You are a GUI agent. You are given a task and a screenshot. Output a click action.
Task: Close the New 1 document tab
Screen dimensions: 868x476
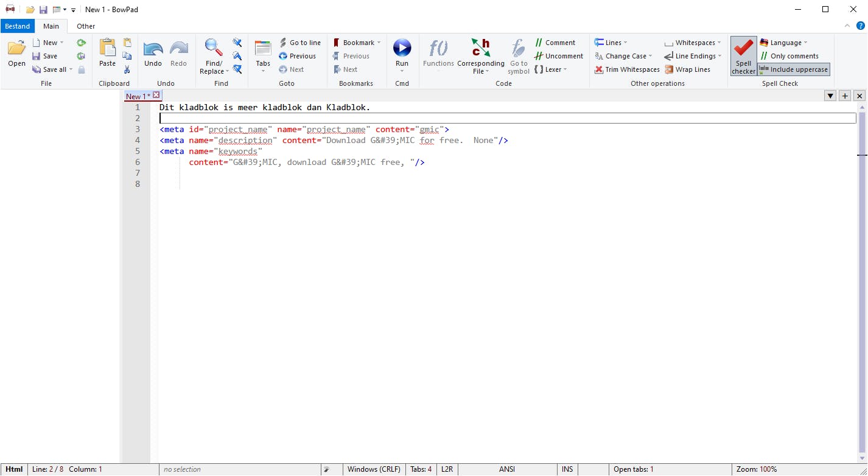tap(156, 95)
